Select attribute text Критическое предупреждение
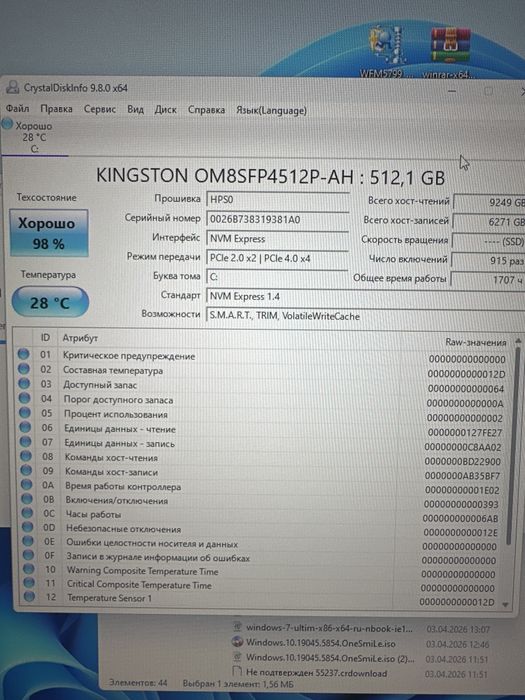The height and width of the screenshot is (700, 525). click(129, 356)
